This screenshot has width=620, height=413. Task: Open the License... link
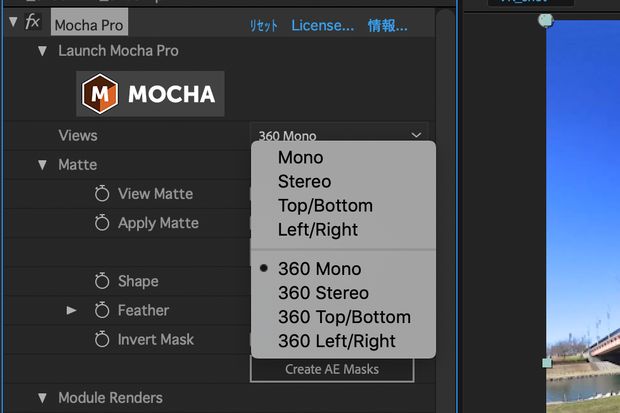pos(323,26)
